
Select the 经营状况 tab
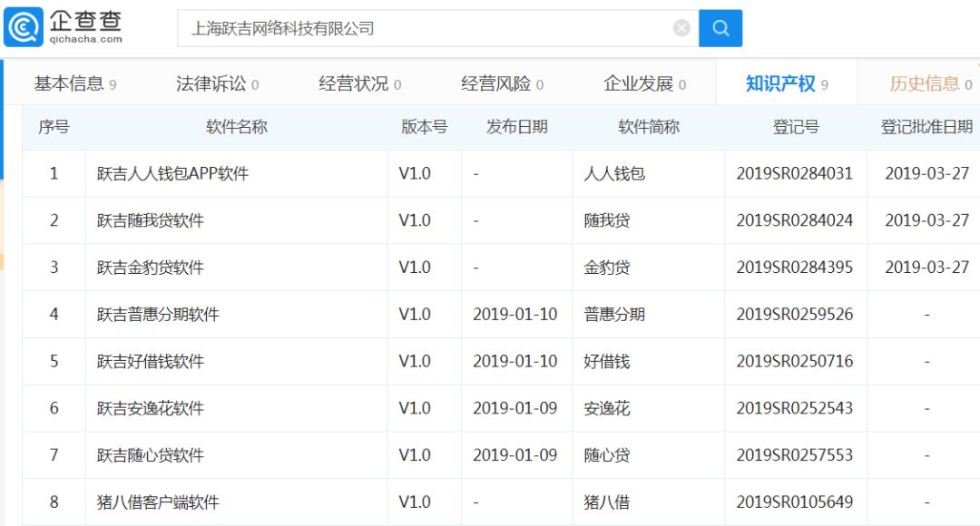350,81
